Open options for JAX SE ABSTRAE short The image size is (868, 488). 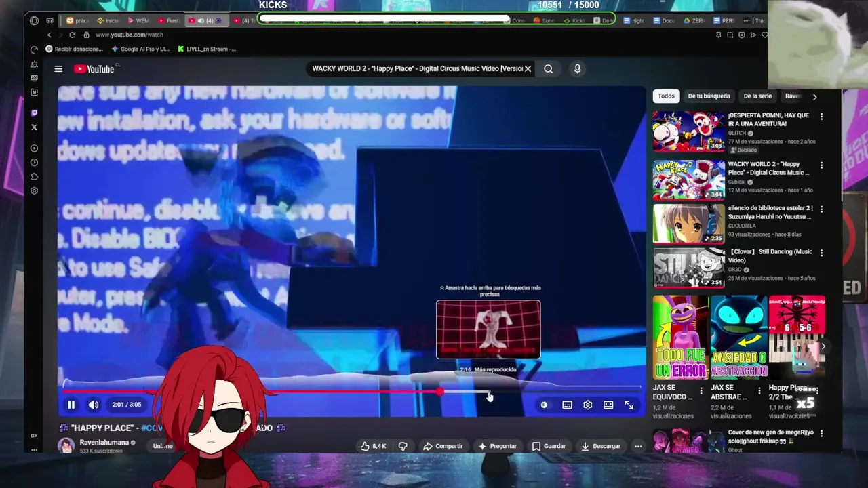(x=759, y=391)
